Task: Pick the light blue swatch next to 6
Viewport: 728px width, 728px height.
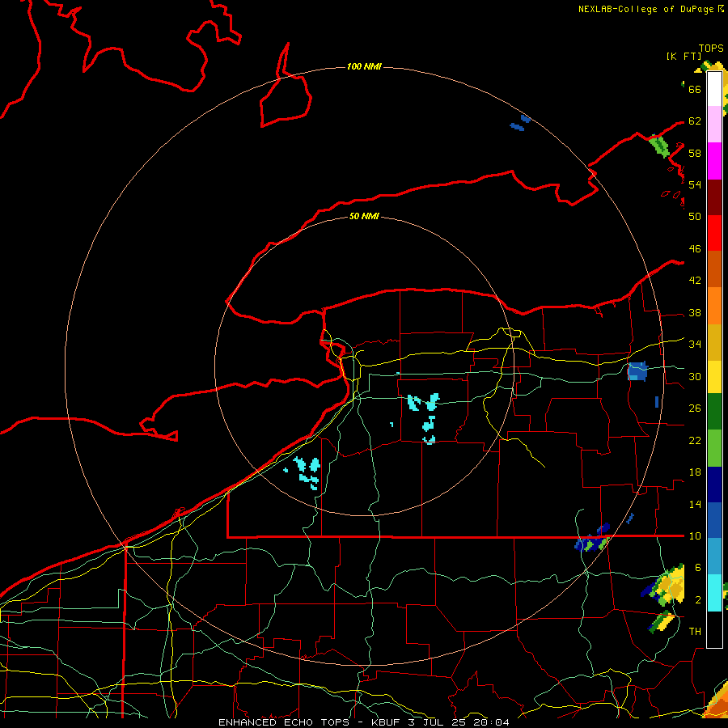Action: click(x=714, y=557)
